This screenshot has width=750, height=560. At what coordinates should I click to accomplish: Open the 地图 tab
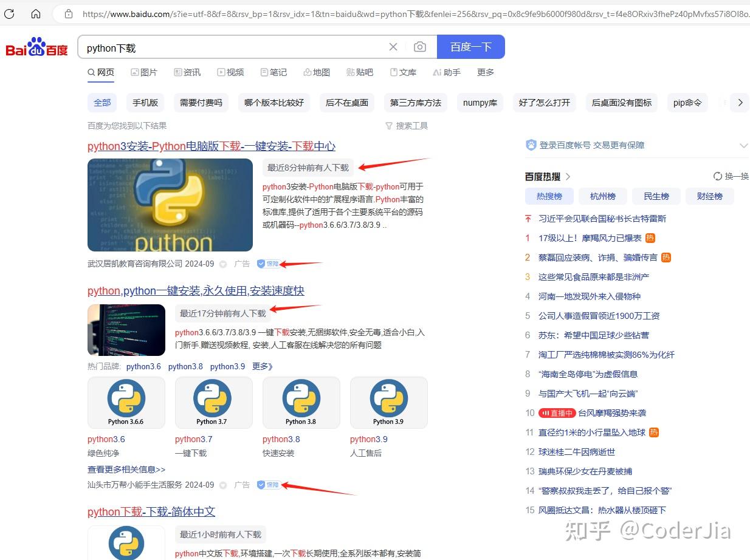coord(317,72)
